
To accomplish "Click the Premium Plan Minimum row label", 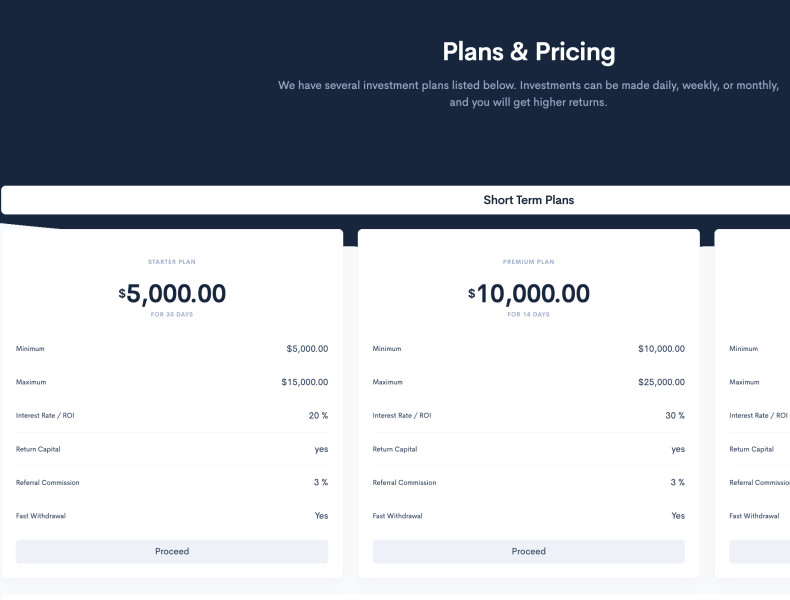I will (387, 349).
